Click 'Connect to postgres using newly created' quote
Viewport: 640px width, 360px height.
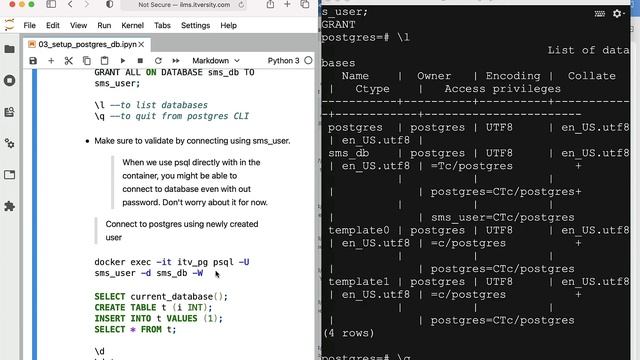pos(182,224)
